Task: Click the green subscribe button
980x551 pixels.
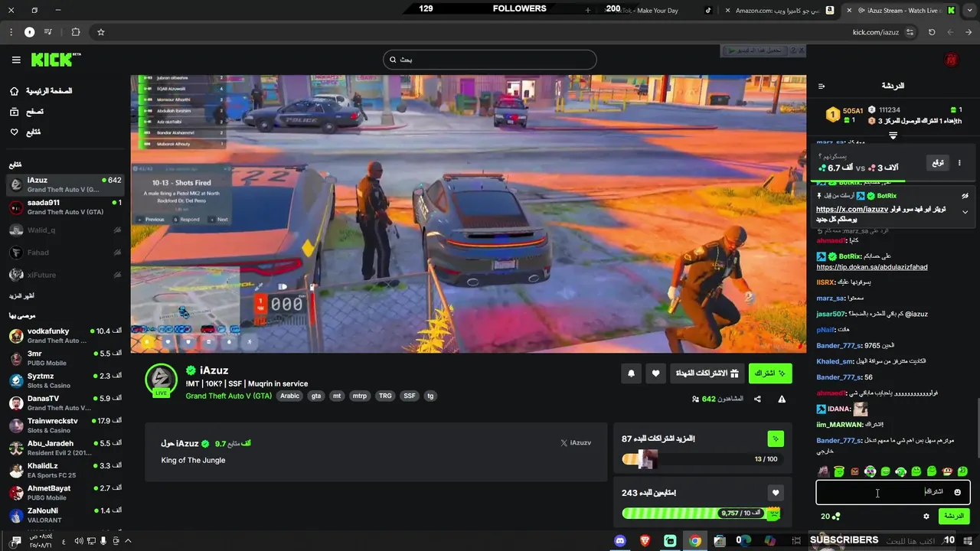Action: [770, 373]
